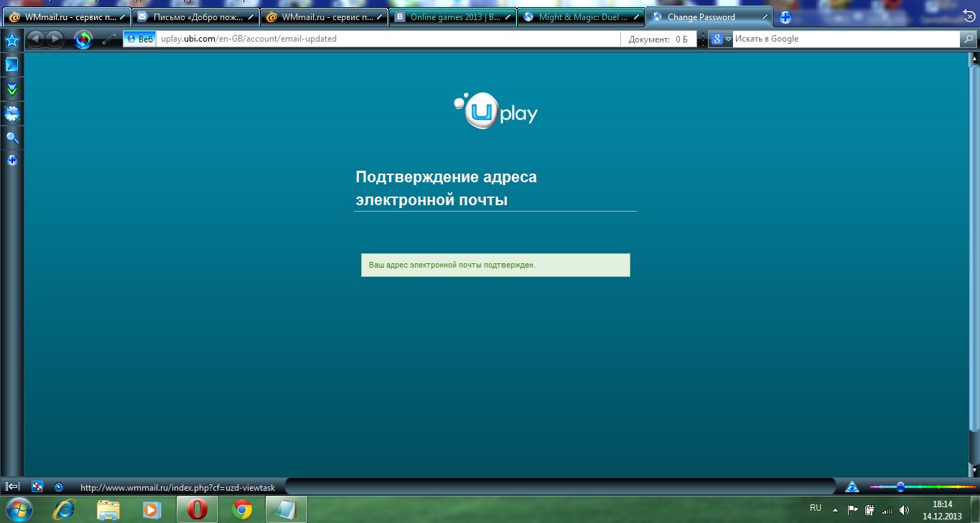Image resolution: width=980 pixels, height=523 pixels.
Task: Open the Notes panel in sidebar
Action: coord(12,65)
